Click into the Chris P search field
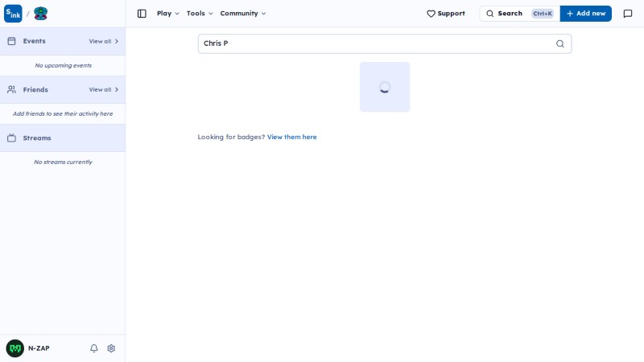 pyautogui.click(x=385, y=43)
